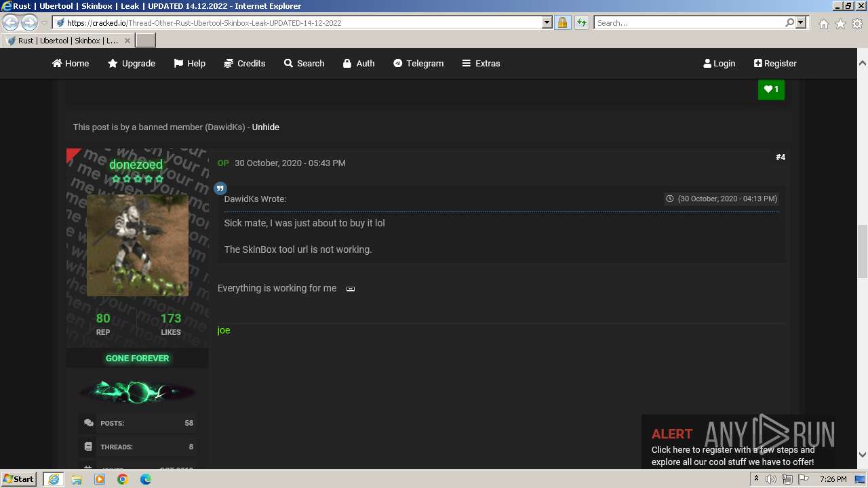This screenshot has width=868, height=488.
Task: Open donezoed's profile name link
Action: pyautogui.click(x=136, y=165)
